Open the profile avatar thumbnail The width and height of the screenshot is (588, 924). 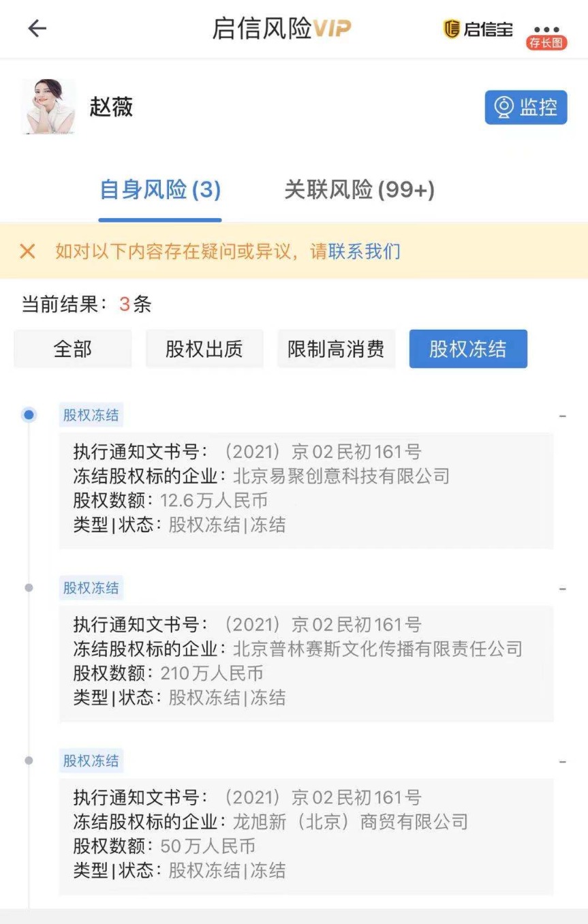coord(48,107)
